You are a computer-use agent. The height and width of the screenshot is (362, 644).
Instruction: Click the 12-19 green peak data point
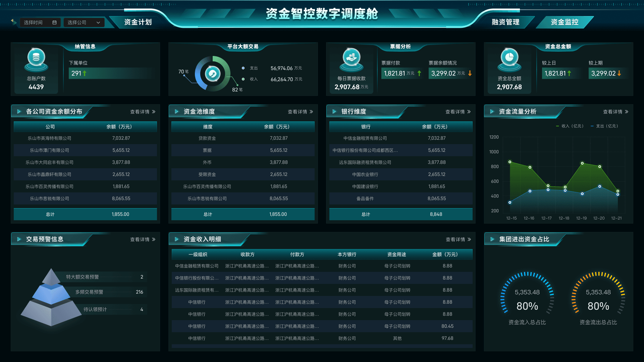click(582, 163)
